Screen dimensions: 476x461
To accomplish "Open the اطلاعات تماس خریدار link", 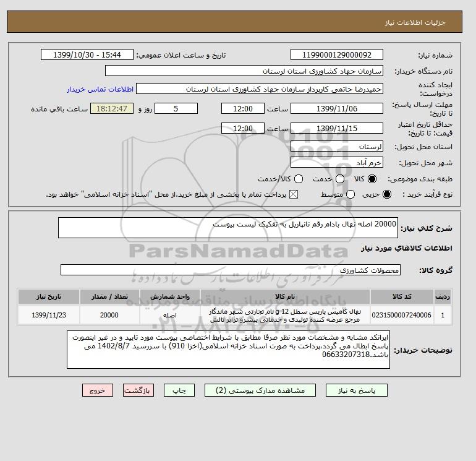I will [100, 89].
